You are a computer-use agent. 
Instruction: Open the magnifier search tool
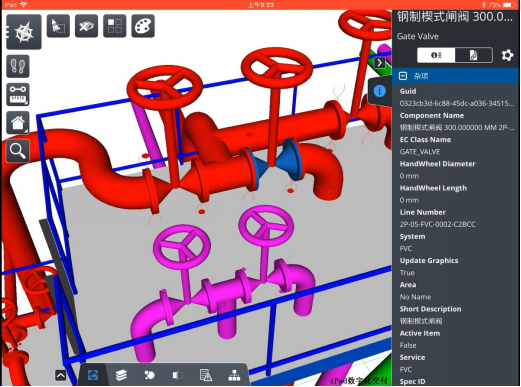[x=18, y=151]
